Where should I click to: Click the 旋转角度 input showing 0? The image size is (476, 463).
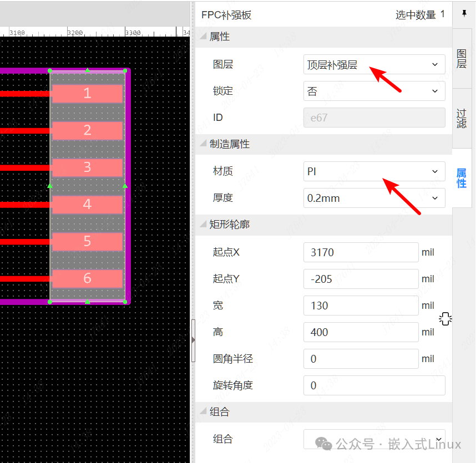tap(361, 385)
